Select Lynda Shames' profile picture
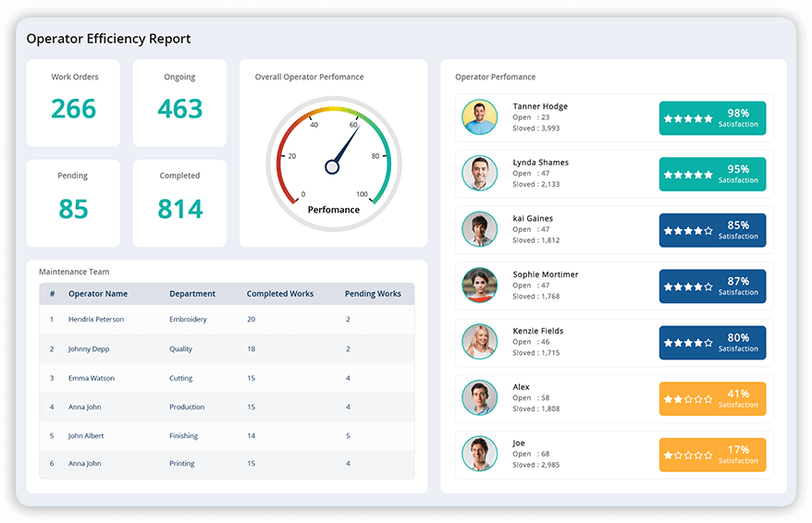Screen dimensions: 812x523 pos(479,173)
